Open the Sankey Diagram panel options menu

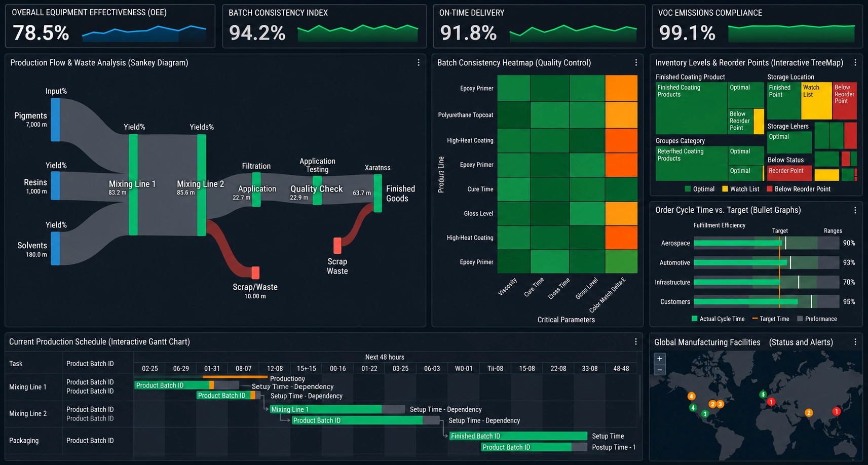[419, 62]
